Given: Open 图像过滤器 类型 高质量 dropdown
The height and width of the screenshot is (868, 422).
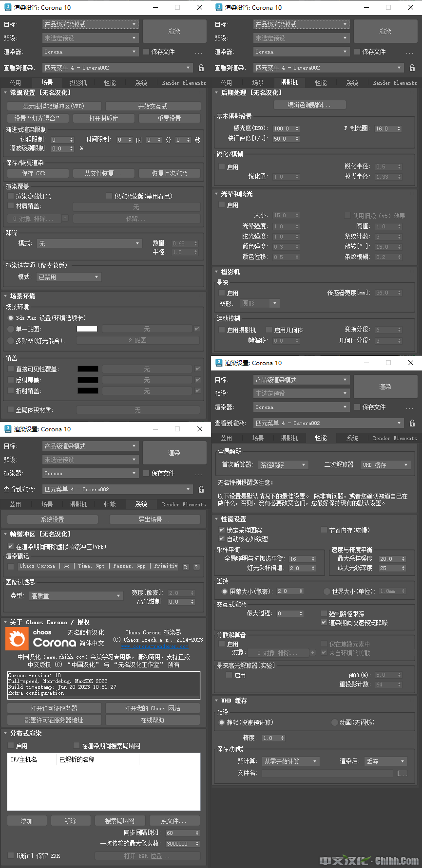Looking at the screenshot, I should click(76, 595).
